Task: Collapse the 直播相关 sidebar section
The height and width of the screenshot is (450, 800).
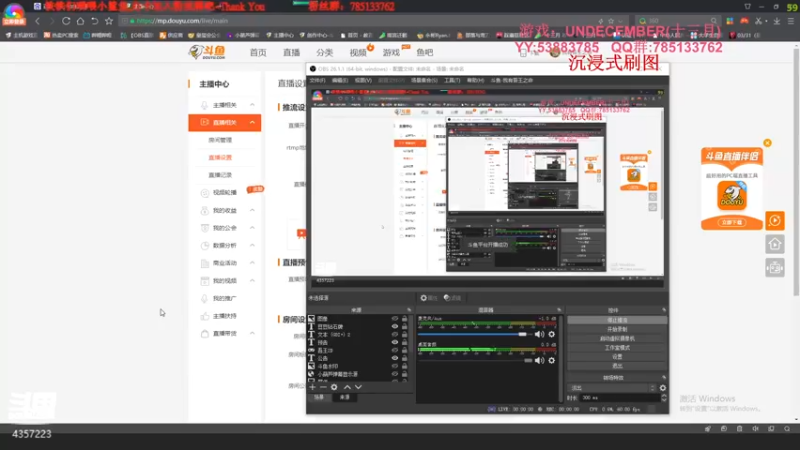Action: (252, 122)
